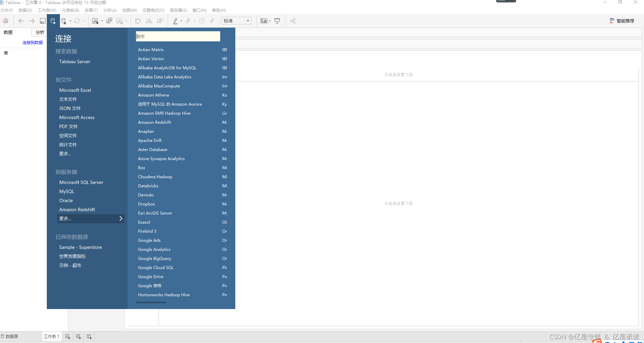Click the sort ascending icon
This screenshot has height=343, width=644.
[149, 21]
